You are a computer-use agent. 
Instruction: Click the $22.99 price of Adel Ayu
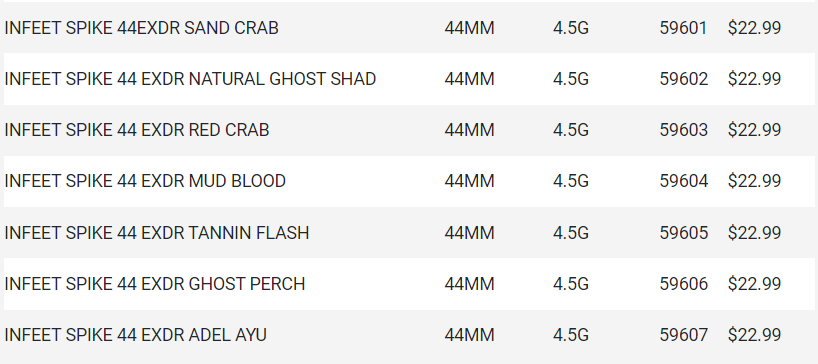[x=754, y=335]
